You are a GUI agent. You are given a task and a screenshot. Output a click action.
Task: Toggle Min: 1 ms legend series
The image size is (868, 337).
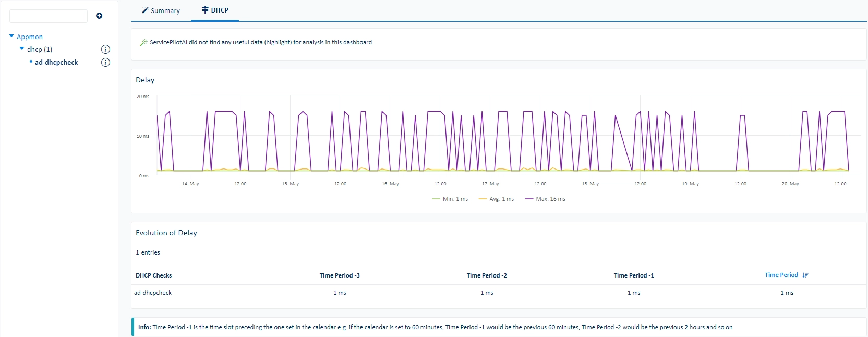[x=450, y=199]
